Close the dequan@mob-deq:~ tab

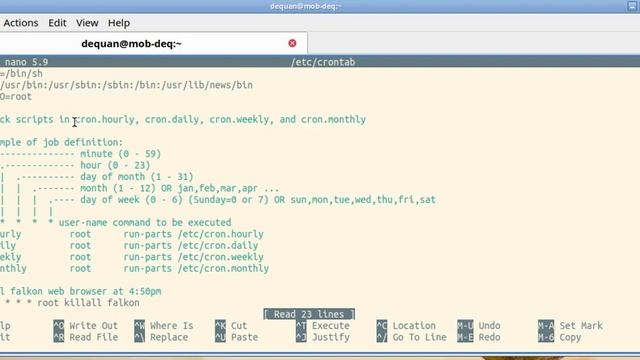[292, 43]
